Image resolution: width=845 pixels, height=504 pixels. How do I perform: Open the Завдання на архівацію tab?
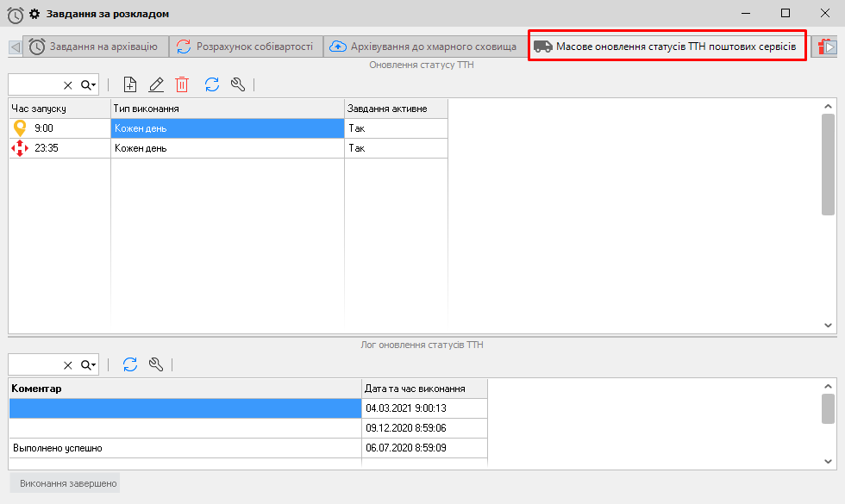(95, 47)
